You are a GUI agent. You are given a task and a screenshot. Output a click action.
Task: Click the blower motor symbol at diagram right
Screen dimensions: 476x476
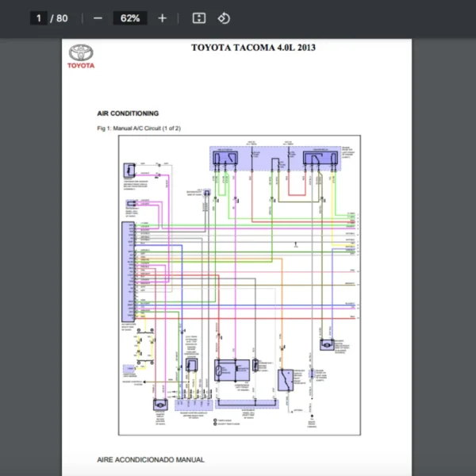tap(327, 344)
